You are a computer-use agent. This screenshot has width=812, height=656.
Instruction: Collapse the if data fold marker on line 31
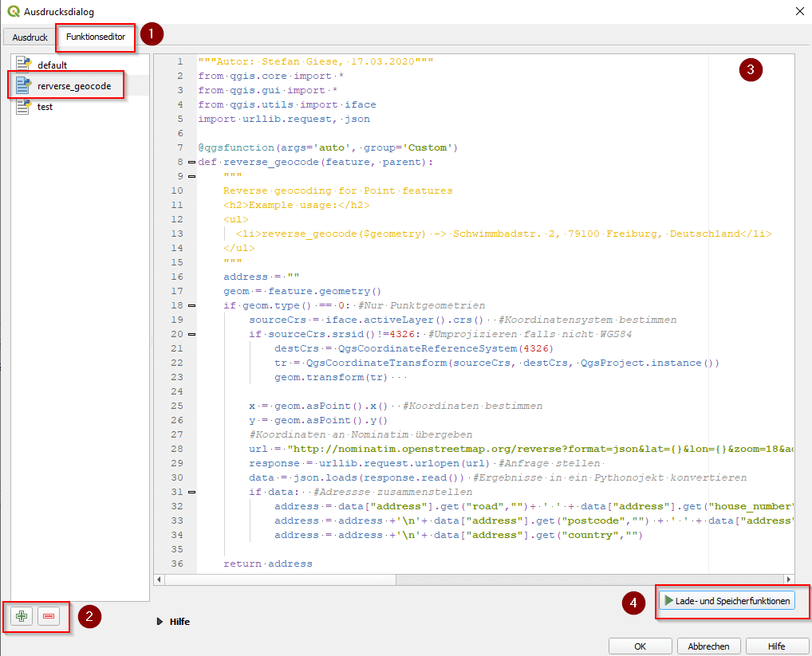coord(191,492)
